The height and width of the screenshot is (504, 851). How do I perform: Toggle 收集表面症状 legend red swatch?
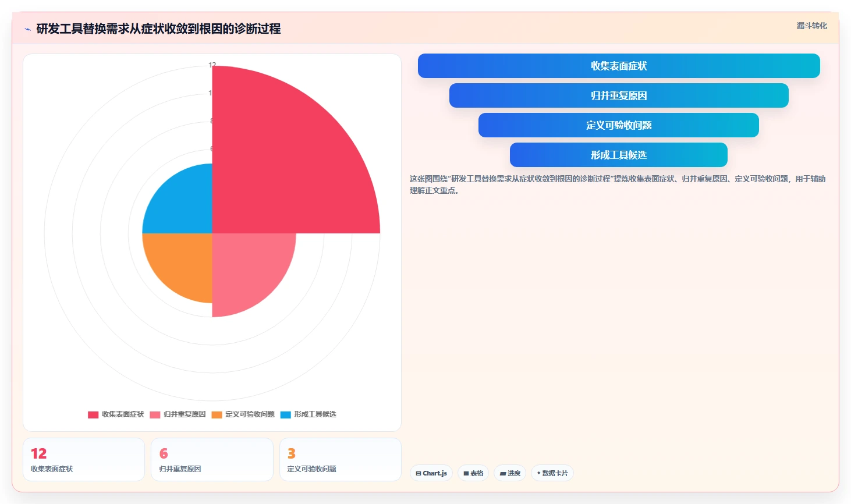(93, 415)
